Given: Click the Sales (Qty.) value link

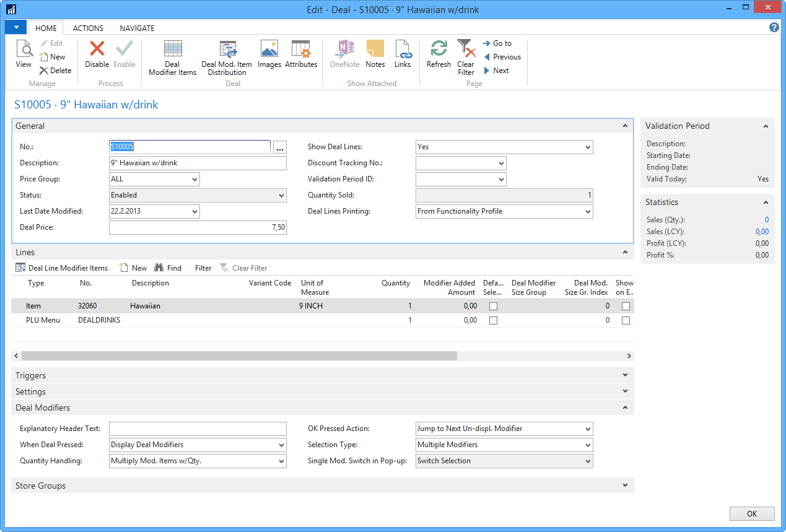Looking at the screenshot, I should coord(766,220).
